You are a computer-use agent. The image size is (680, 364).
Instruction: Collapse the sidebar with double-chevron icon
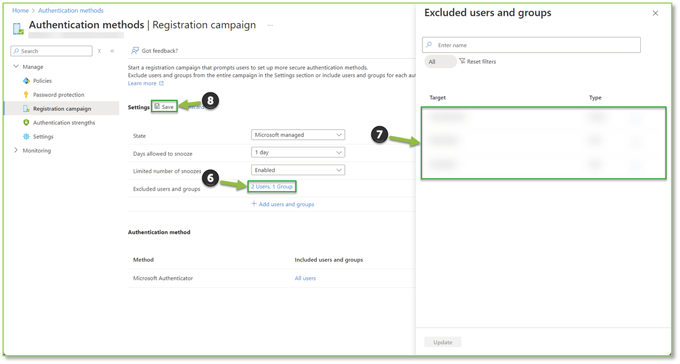[x=112, y=51]
